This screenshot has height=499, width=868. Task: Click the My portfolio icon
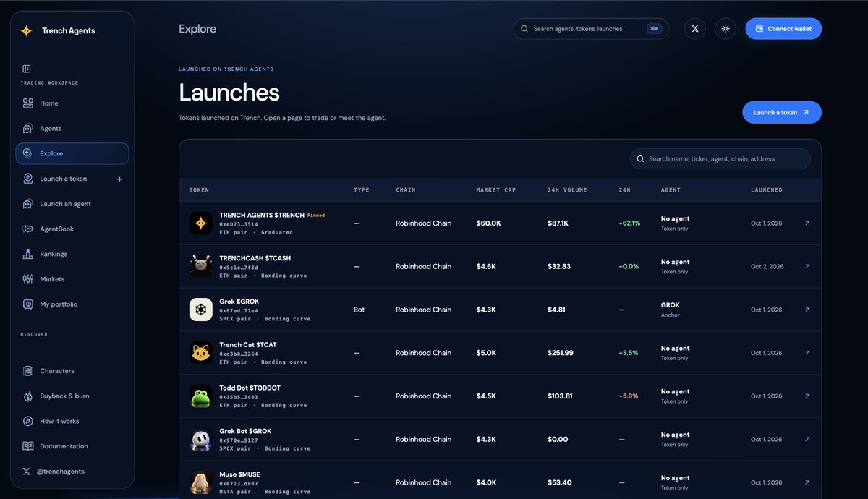point(27,304)
